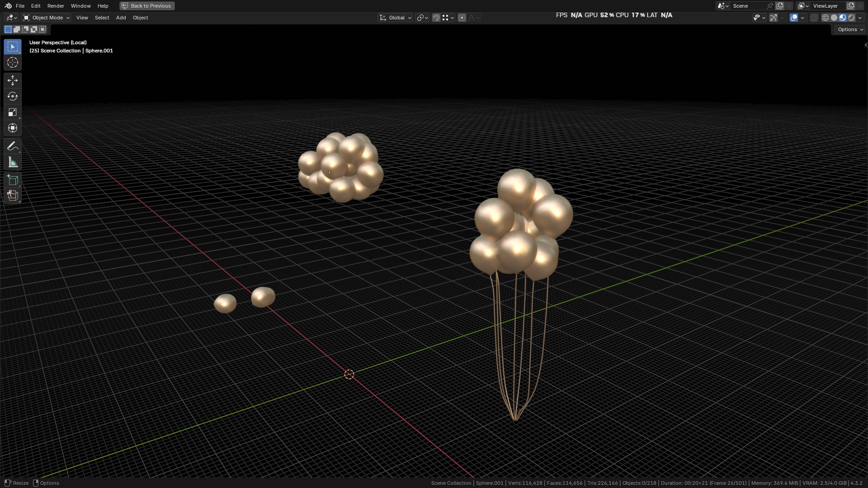Click the 'Verts:116,428' status bar text
868x488 pixels.
[525, 483]
